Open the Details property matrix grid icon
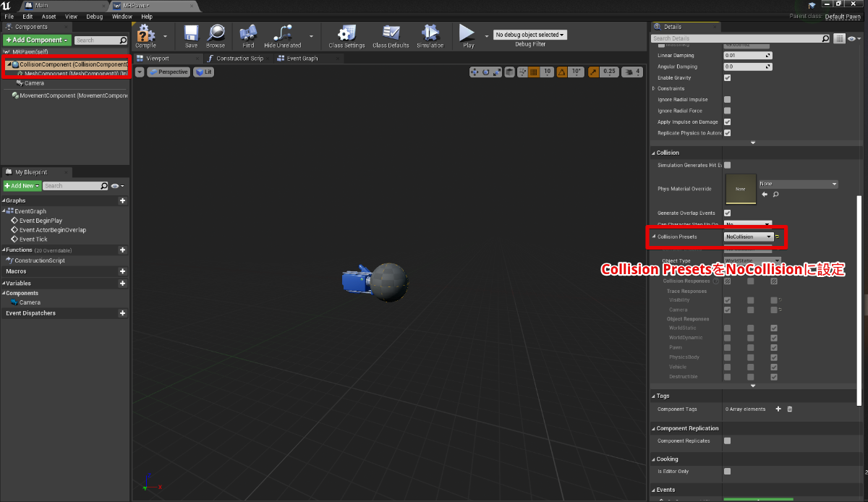The image size is (868, 502). click(840, 38)
